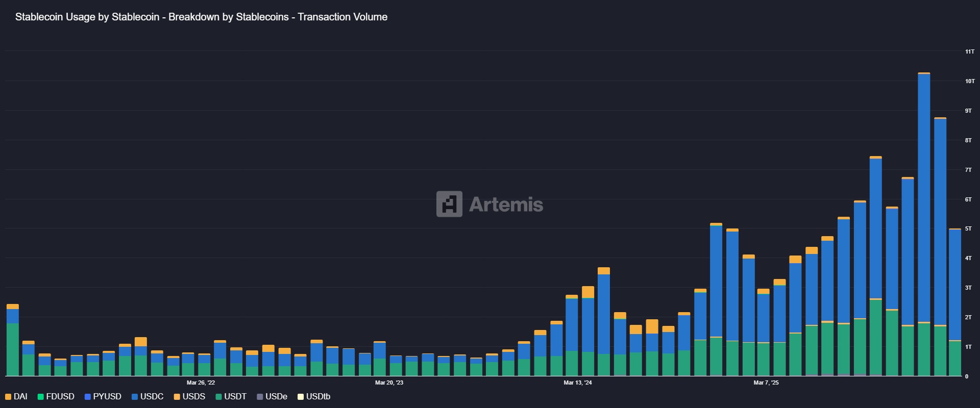Click the USDS legend marker icon

pyautogui.click(x=177, y=397)
